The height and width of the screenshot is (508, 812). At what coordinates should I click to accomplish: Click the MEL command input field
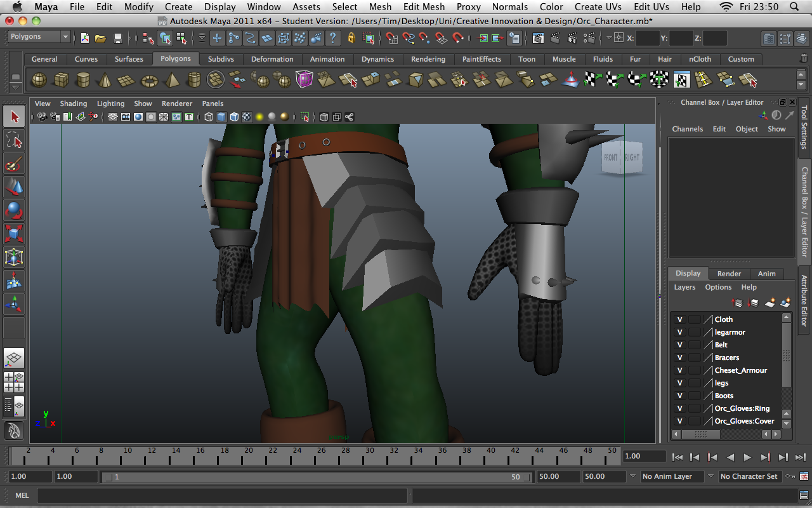click(222, 495)
